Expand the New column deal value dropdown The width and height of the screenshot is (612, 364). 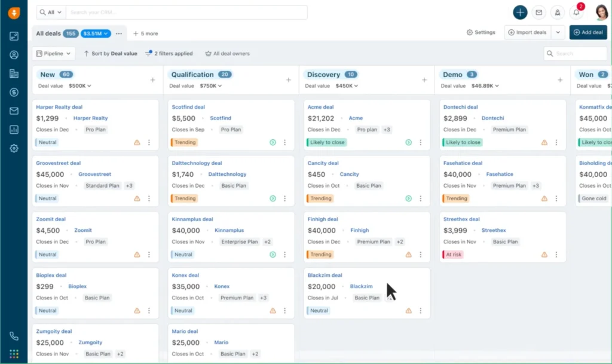[x=80, y=86]
